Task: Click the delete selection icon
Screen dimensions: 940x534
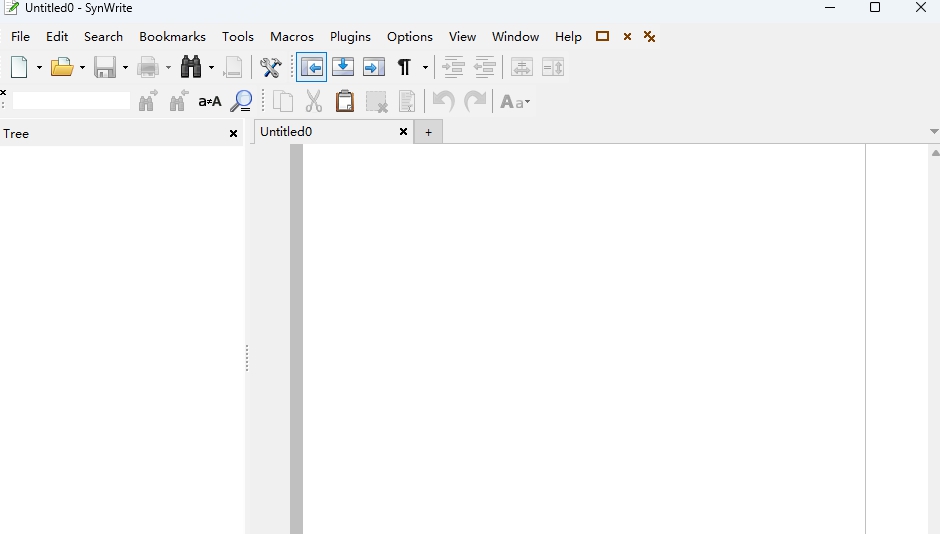Action: [x=376, y=101]
